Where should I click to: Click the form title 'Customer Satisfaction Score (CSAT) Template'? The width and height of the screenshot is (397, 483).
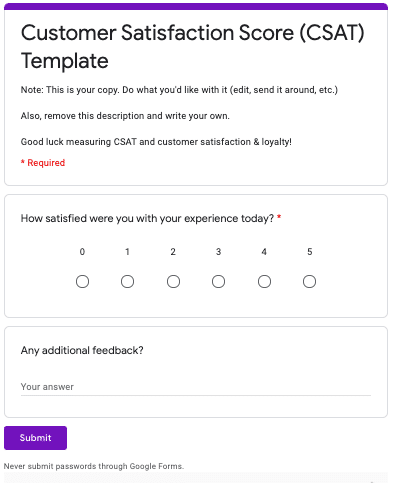[x=193, y=47]
